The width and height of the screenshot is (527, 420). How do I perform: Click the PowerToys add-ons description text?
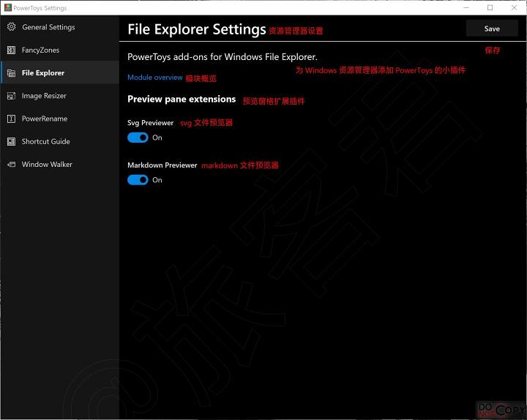tap(223, 57)
